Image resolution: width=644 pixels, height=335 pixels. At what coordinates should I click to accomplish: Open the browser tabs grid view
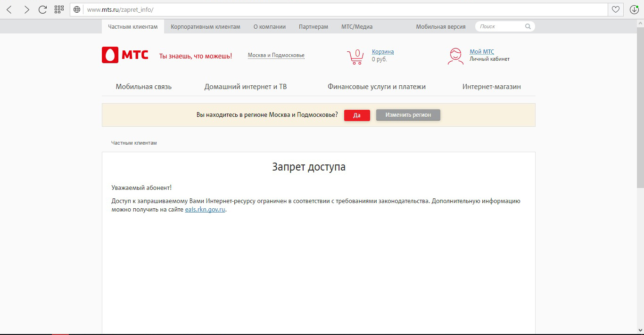59,9
